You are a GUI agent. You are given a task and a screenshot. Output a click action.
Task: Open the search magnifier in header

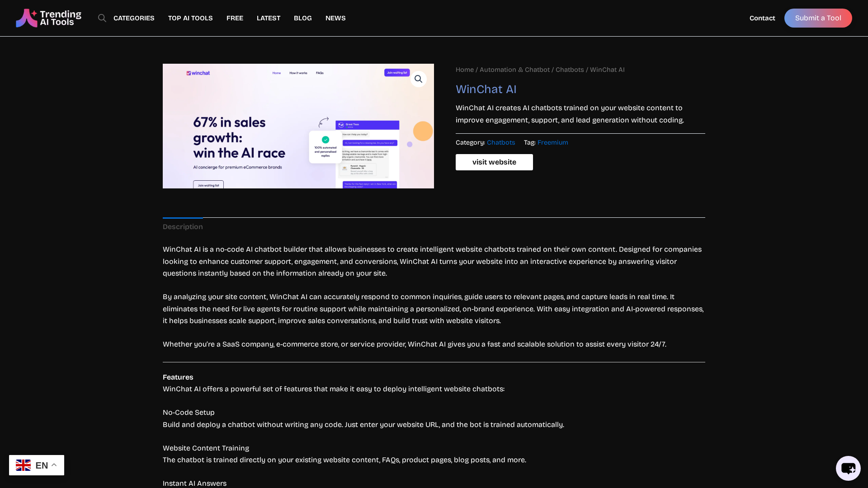point(102,18)
